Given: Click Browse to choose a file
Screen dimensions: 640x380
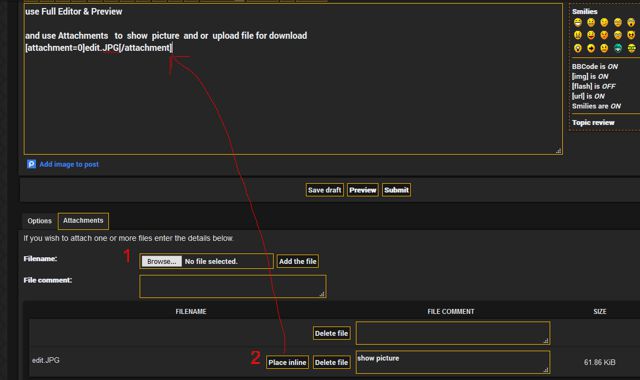Looking at the screenshot, I should click(x=162, y=261).
